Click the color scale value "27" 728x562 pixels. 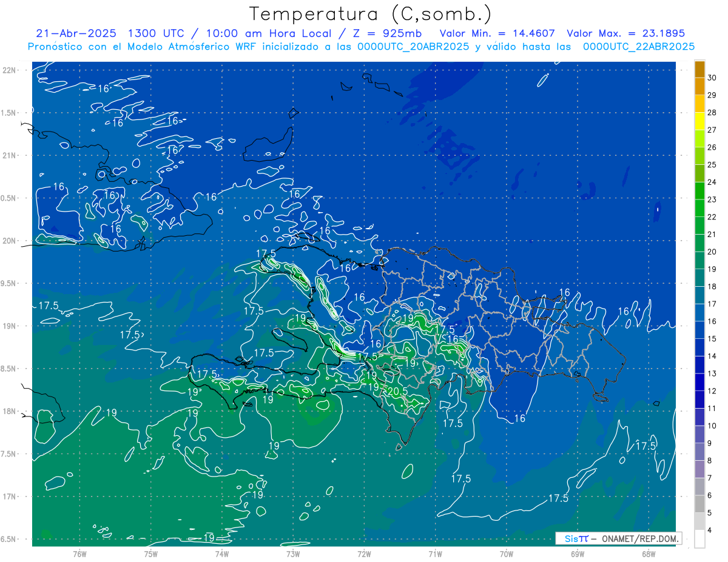712,130
